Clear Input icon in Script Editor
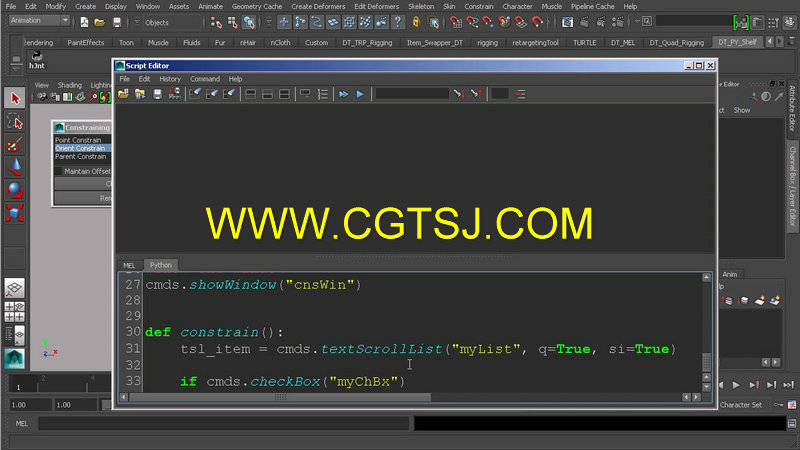Viewport: 800px width, 450px height. tap(212, 94)
